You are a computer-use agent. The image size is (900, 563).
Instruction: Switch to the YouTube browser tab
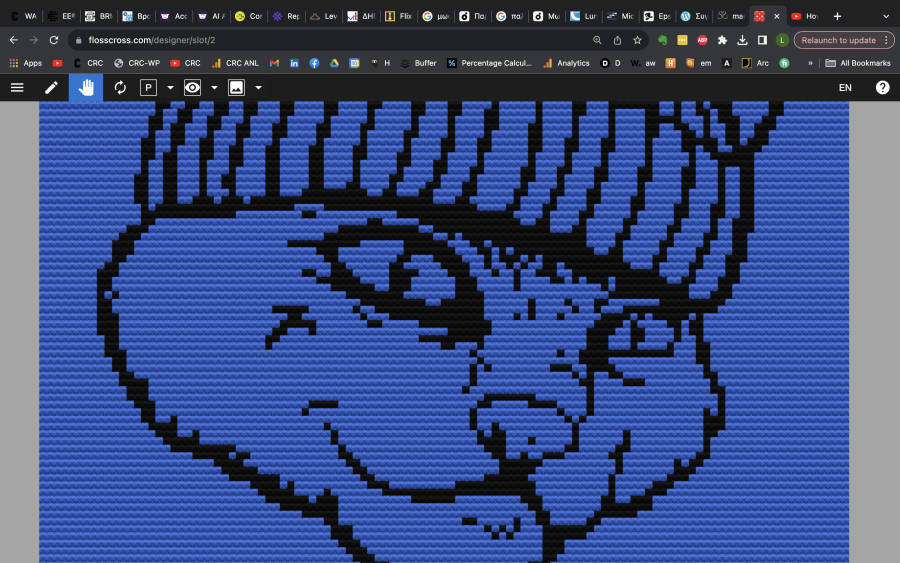804,16
